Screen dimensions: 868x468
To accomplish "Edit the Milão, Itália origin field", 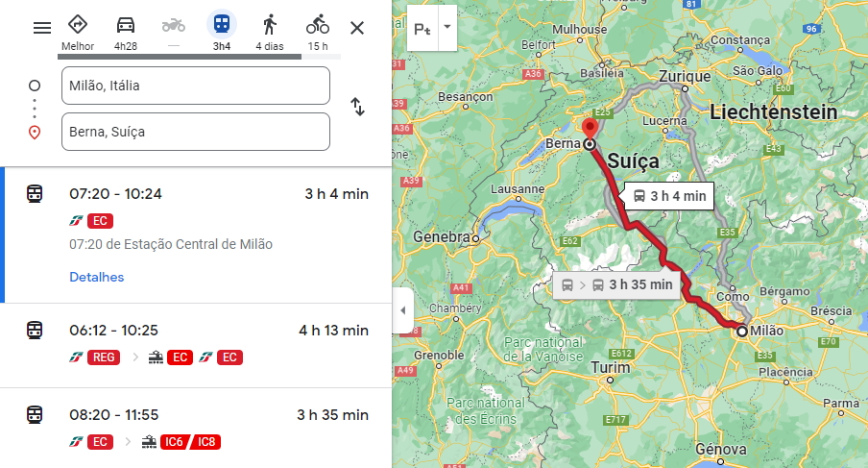I will pos(195,86).
